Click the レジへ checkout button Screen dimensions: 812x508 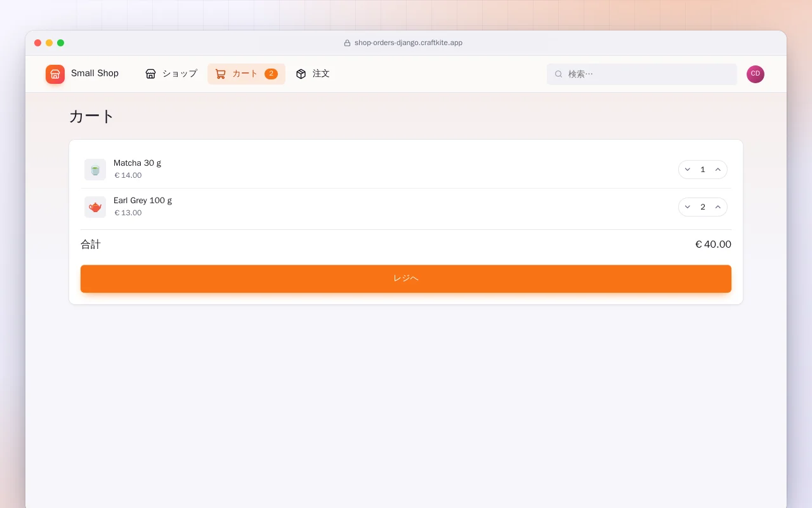pyautogui.click(x=406, y=279)
